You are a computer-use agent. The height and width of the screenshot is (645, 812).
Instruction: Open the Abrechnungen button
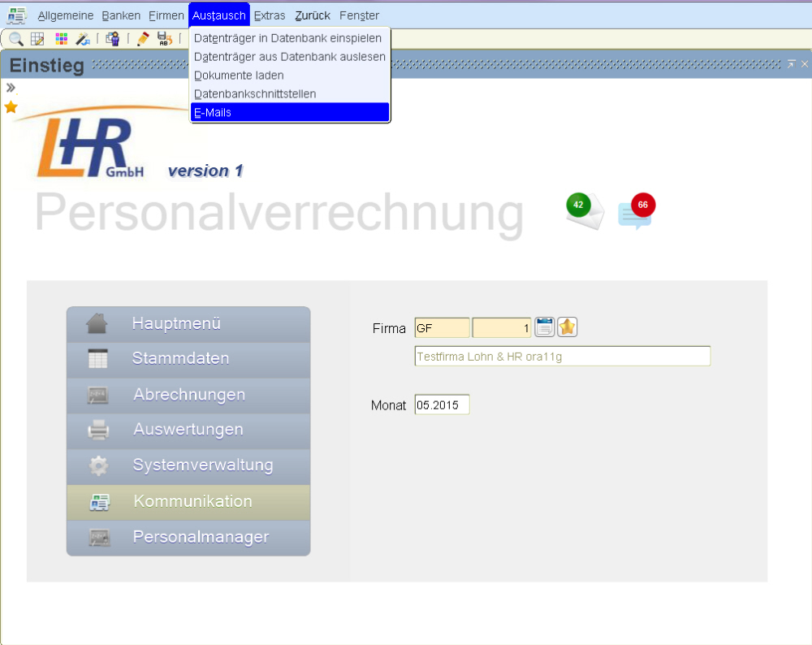[188, 396]
